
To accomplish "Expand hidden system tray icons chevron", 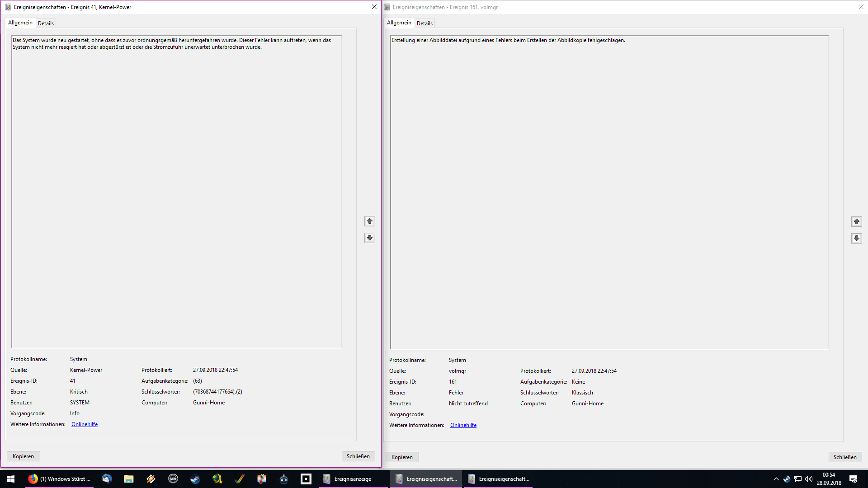I will click(x=776, y=479).
